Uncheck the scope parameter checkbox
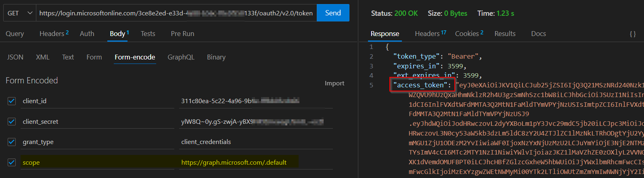This screenshot has height=178, width=644. pos(12,162)
